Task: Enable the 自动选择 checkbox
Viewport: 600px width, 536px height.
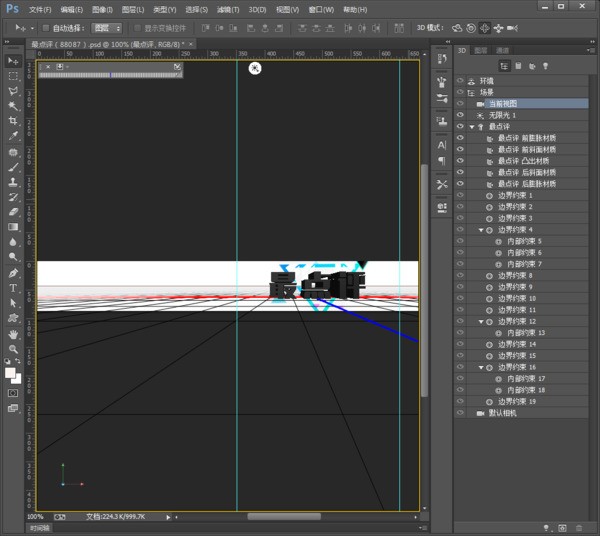Action: click(46, 28)
